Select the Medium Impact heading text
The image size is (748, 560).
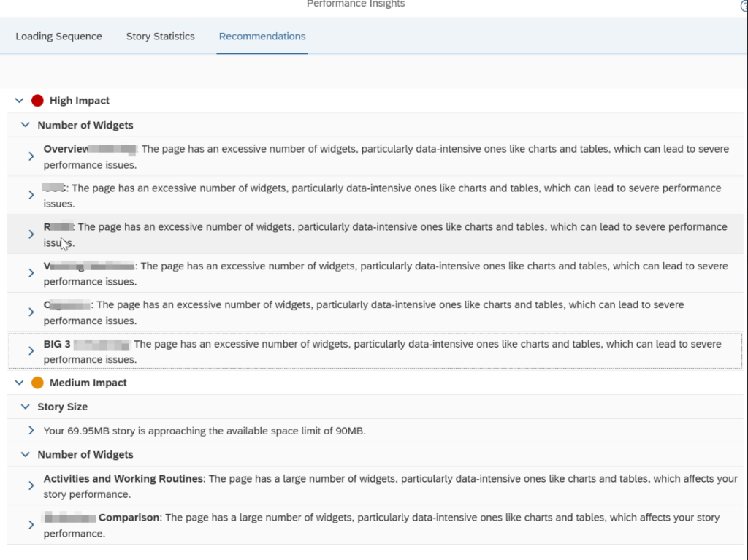pos(88,383)
